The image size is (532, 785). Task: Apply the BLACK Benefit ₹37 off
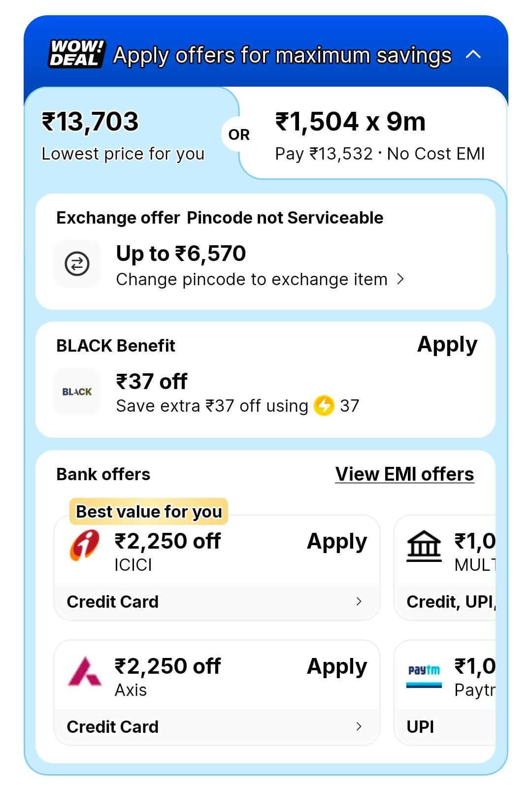click(447, 345)
